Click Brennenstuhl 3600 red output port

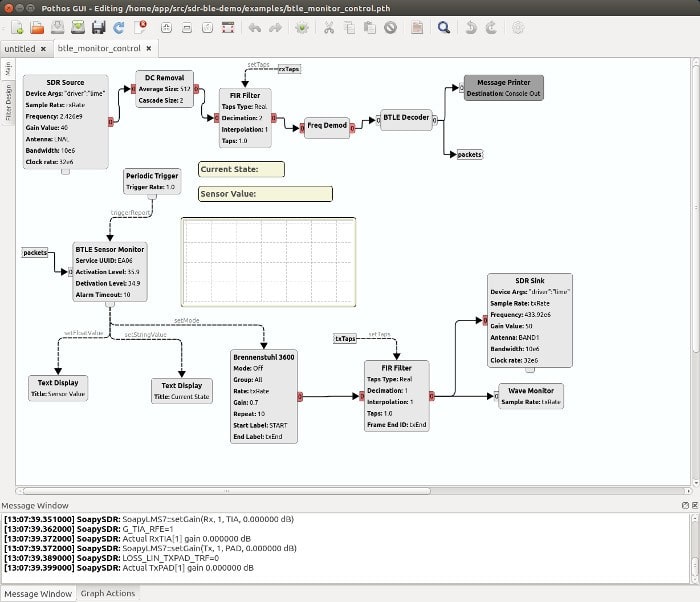(300, 396)
